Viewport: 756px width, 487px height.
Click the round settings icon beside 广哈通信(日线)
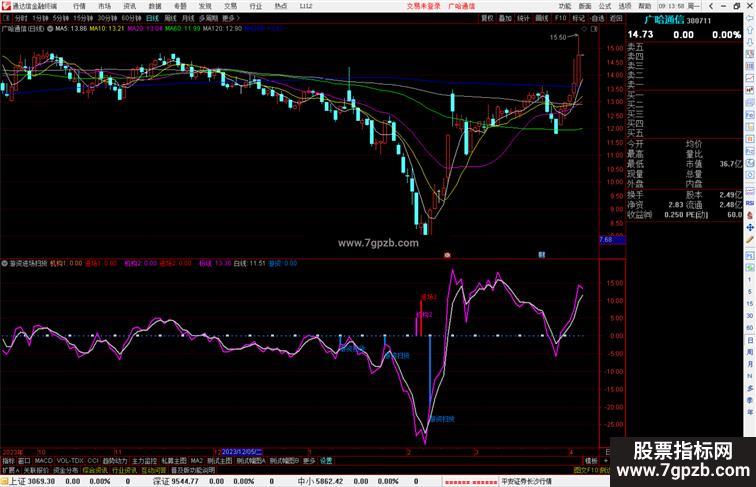coord(50,29)
